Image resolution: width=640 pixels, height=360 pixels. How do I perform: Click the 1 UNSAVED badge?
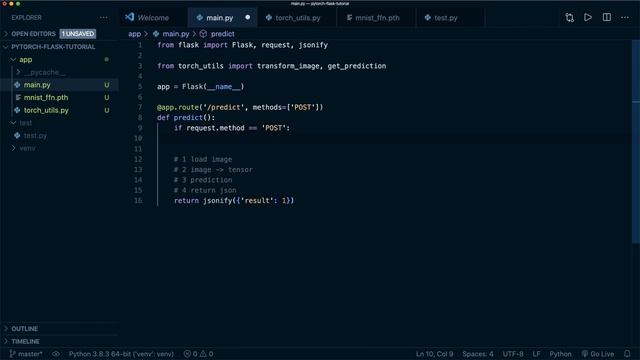click(x=78, y=34)
